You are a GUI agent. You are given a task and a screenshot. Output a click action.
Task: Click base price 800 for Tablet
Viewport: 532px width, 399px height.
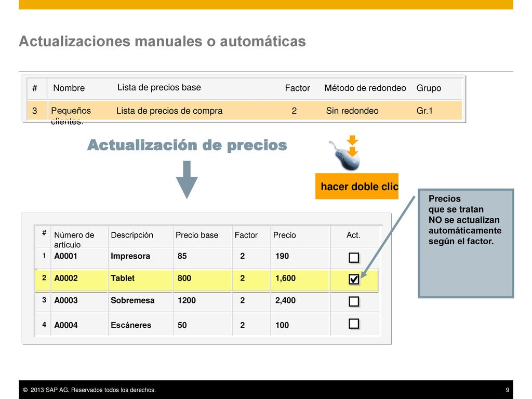coord(184,278)
